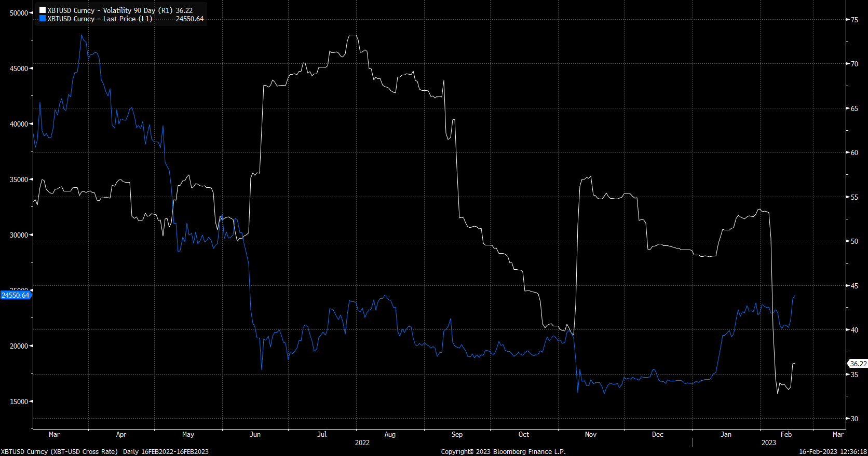Click the 'XBTUSD Curncy (XBT-USD Cross Rate)' footer text
This screenshot has width=868, height=456.
(59, 452)
